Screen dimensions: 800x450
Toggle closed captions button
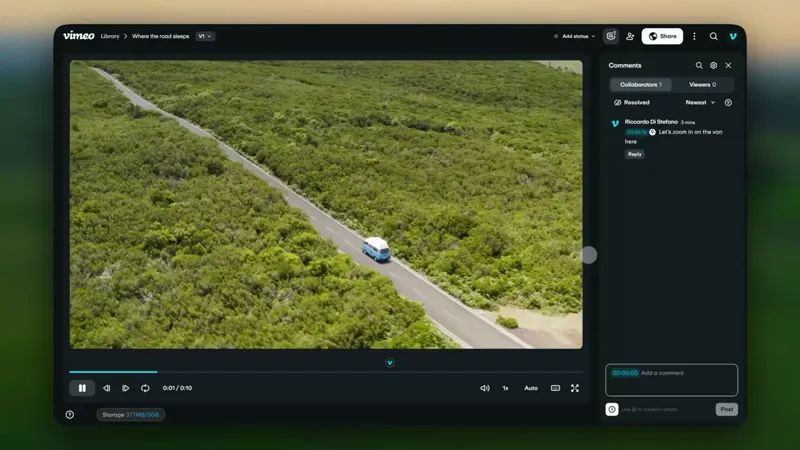[x=555, y=388]
